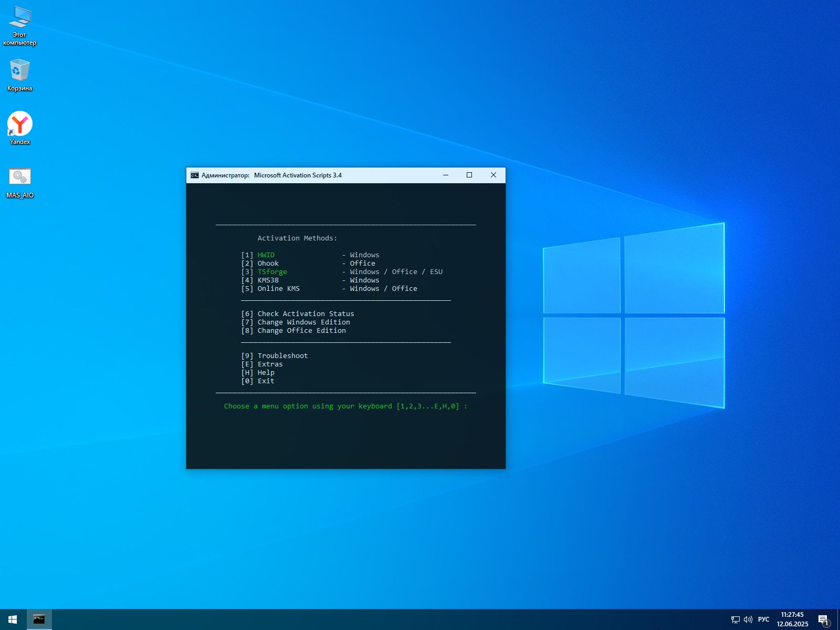Open the network status tray icon
Screen dimensions: 840x630
(735, 619)
